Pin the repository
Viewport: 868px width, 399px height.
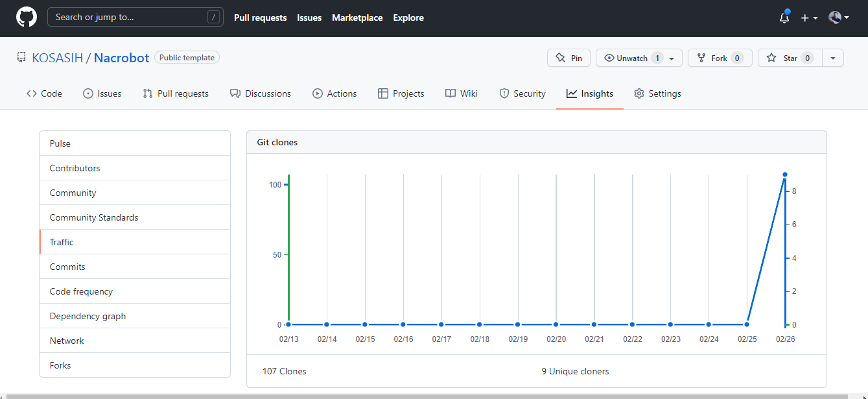click(569, 58)
